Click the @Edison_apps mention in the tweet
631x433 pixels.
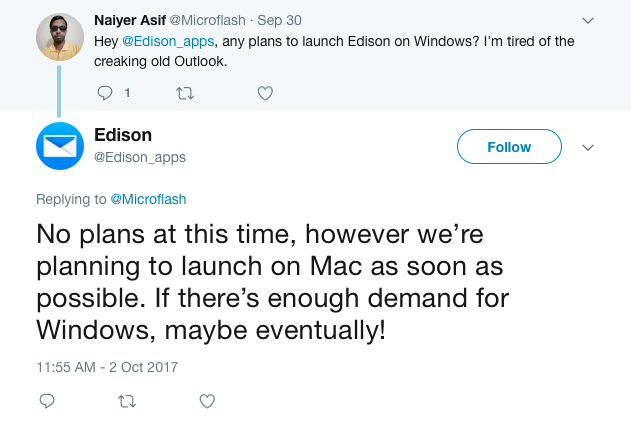pos(168,41)
